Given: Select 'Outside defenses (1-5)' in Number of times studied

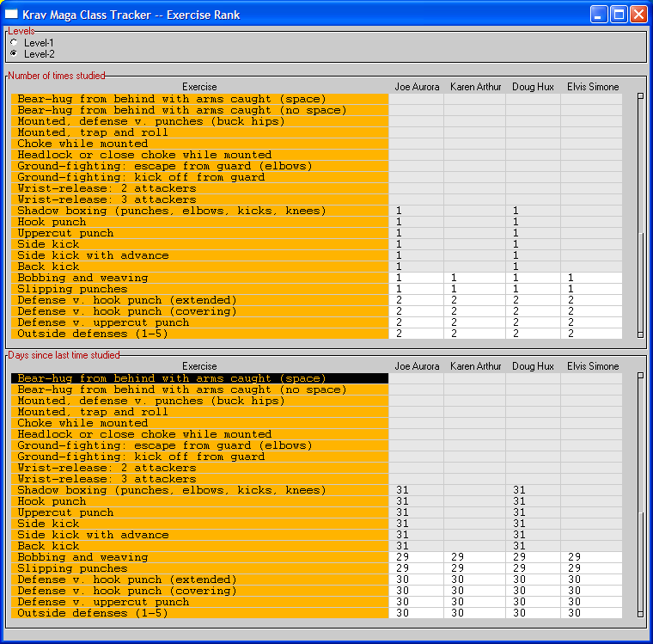Looking at the screenshot, I should (x=199, y=334).
